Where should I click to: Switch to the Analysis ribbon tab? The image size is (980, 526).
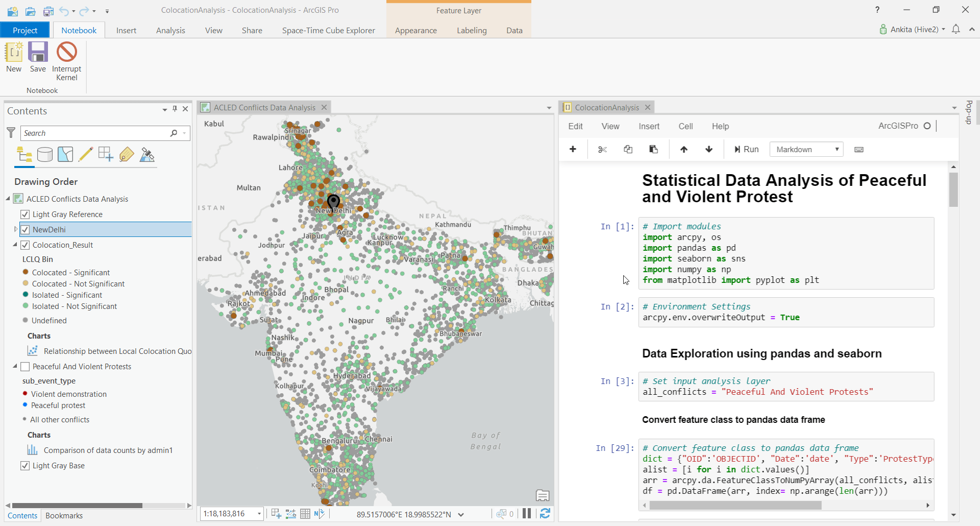pyautogui.click(x=170, y=30)
